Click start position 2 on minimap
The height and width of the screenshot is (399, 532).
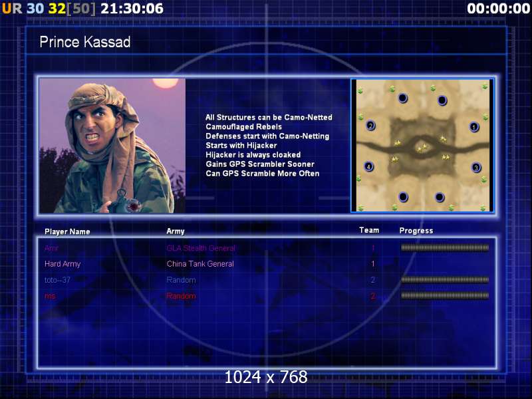click(370, 126)
